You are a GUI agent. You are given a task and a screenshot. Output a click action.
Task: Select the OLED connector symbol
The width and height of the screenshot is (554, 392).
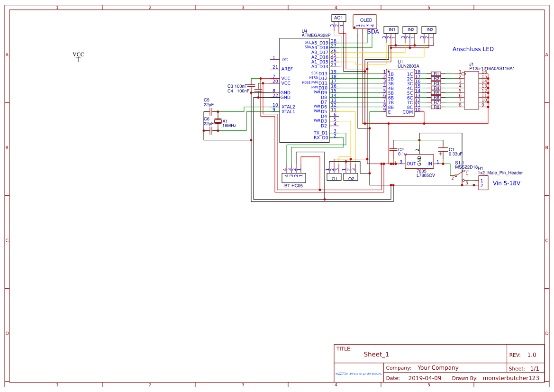tap(364, 21)
